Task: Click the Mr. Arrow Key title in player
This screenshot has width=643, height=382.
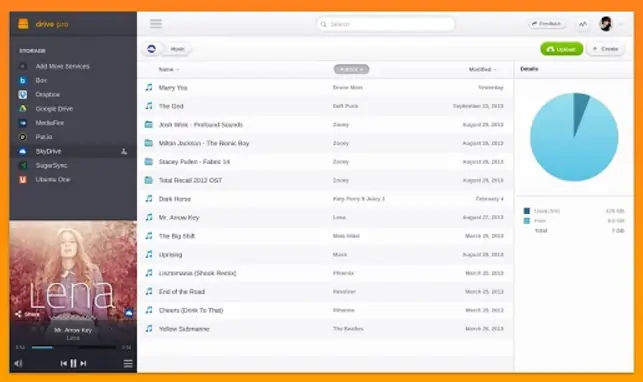Action: pyautogui.click(x=73, y=330)
